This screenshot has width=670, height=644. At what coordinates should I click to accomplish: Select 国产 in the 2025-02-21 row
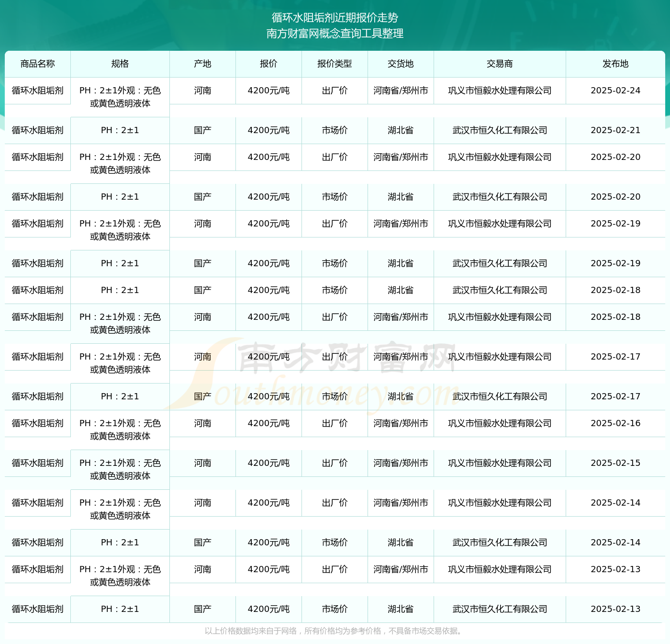(202, 130)
